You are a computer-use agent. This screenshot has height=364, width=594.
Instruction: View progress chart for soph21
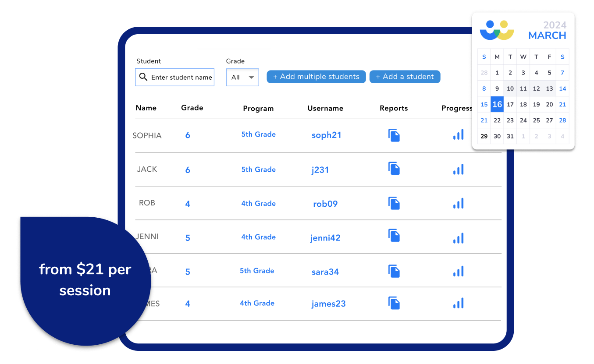click(458, 135)
